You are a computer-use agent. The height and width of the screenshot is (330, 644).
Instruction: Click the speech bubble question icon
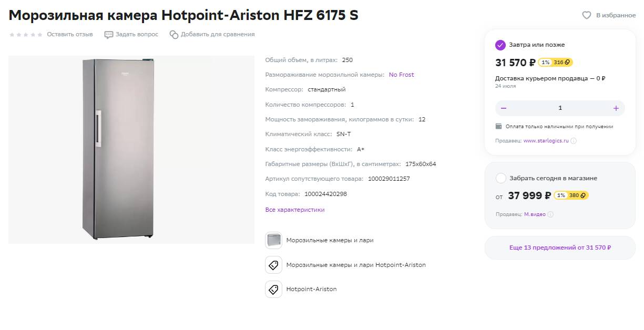109,35
